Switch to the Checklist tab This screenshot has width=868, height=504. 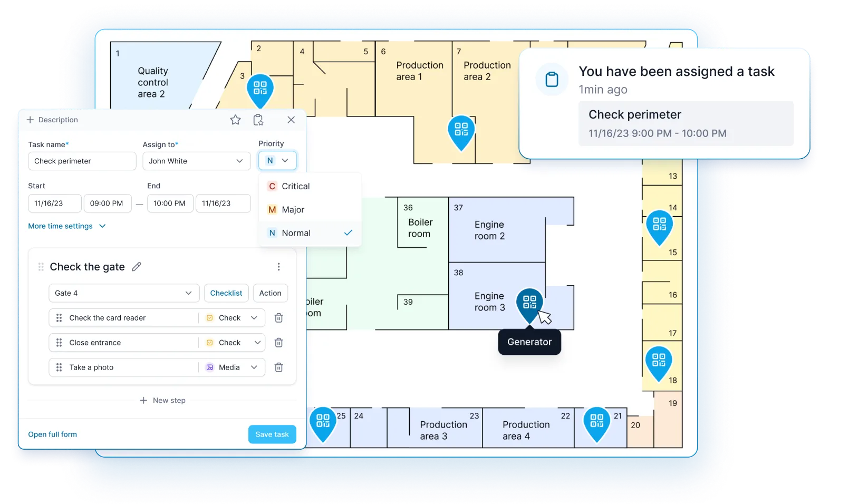click(x=226, y=293)
